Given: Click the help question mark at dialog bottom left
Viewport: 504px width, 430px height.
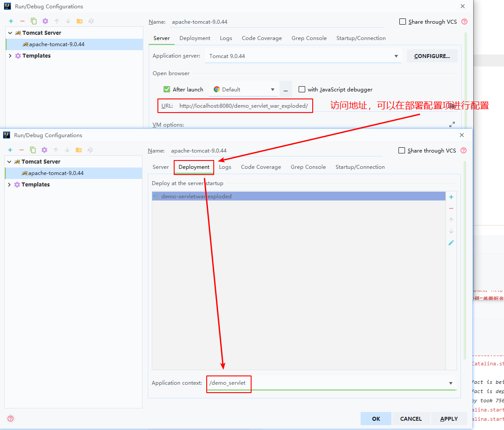Looking at the screenshot, I should [x=11, y=419].
